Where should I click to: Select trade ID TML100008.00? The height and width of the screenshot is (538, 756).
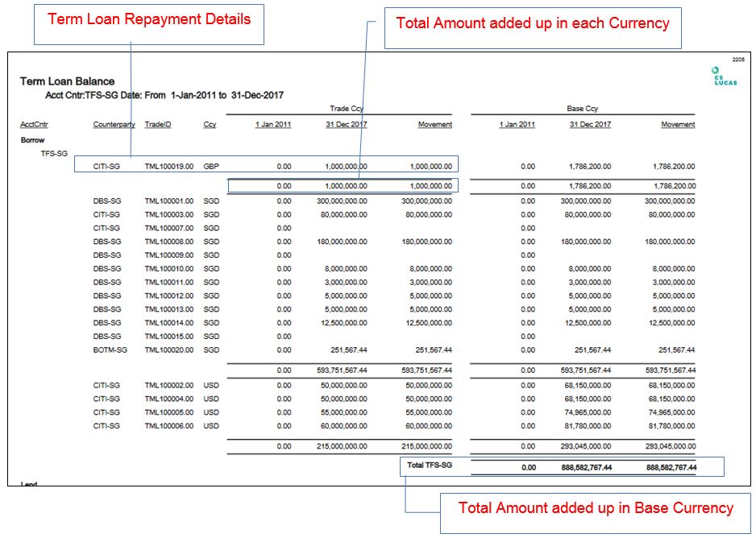point(168,242)
